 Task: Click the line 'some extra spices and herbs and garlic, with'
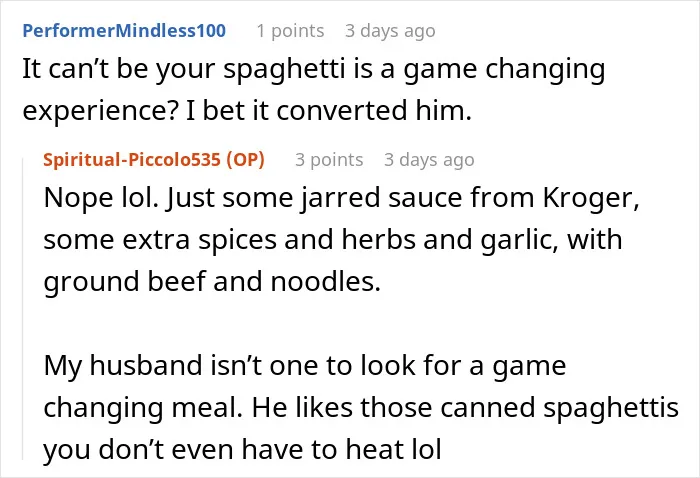(333, 240)
